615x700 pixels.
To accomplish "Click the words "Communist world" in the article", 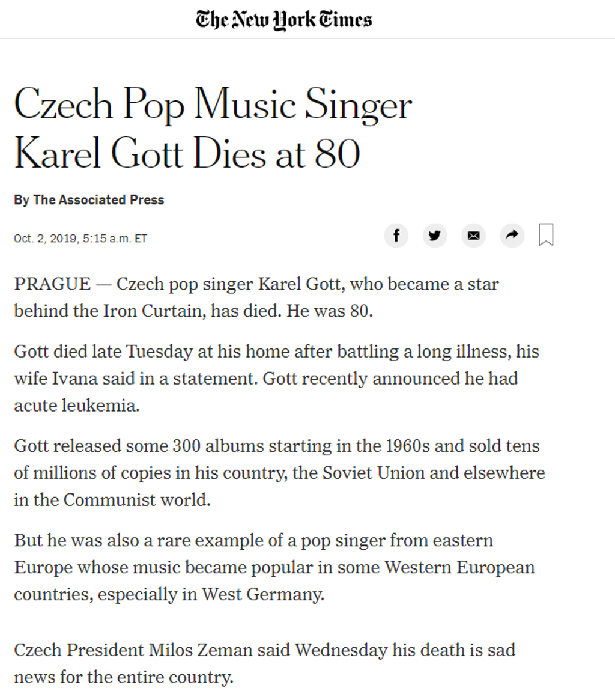I will pyautogui.click(x=137, y=500).
